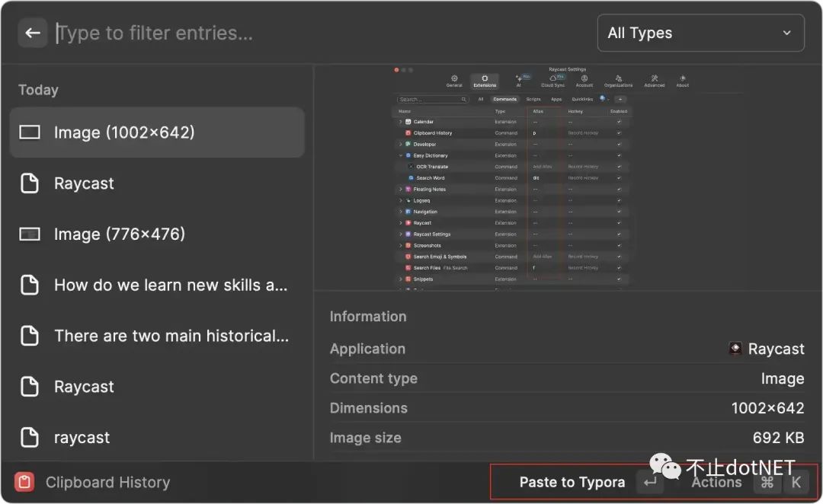
Task: Select the lowercase 'raycast' clipboard entry
Action: coord(157,438)
